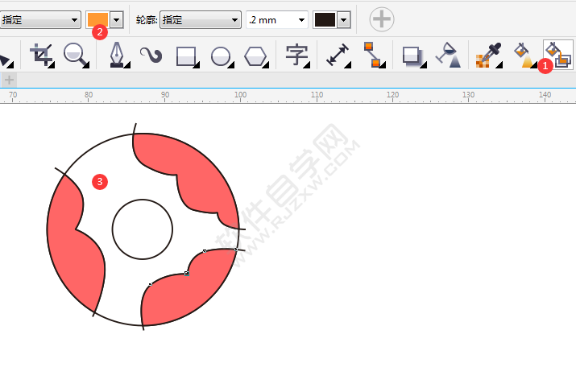
Task: Click the black outline color swatch
Action: point(325,19)
